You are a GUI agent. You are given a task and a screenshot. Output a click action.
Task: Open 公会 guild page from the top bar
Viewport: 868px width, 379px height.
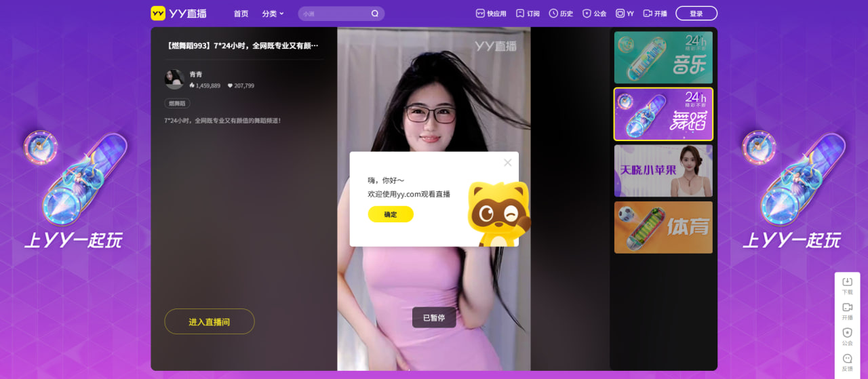click(x=595, y=14)
